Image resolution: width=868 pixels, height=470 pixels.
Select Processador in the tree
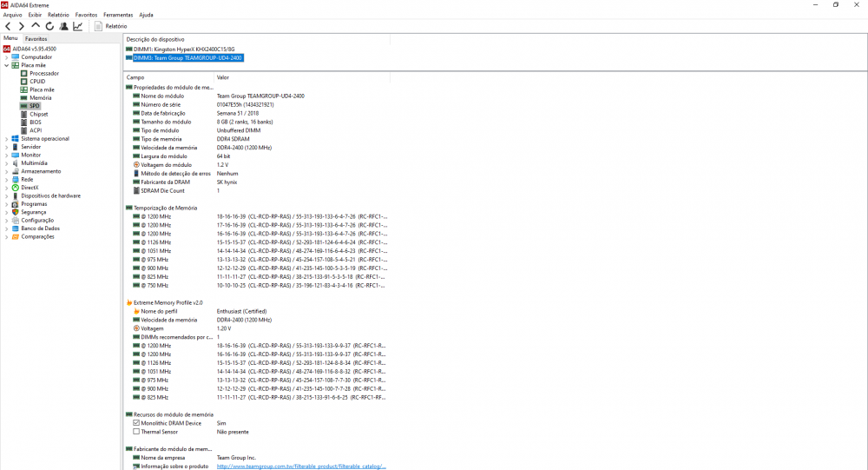(x=44, y=73)
